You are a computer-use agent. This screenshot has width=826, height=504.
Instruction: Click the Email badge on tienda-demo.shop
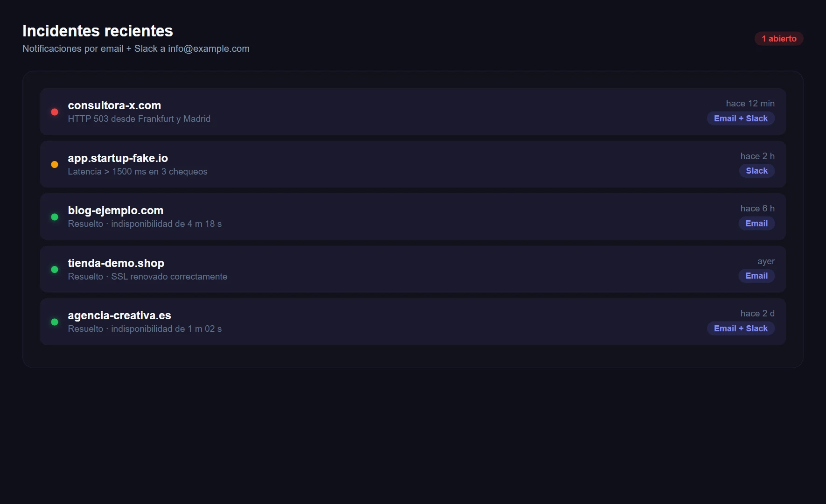point(756,276)
